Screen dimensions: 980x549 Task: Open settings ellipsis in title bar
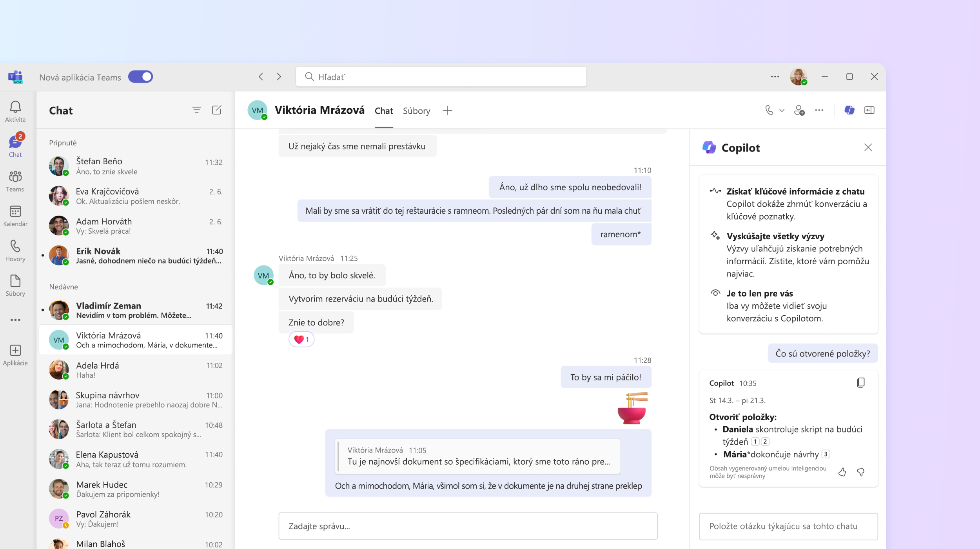pos(775,76)
